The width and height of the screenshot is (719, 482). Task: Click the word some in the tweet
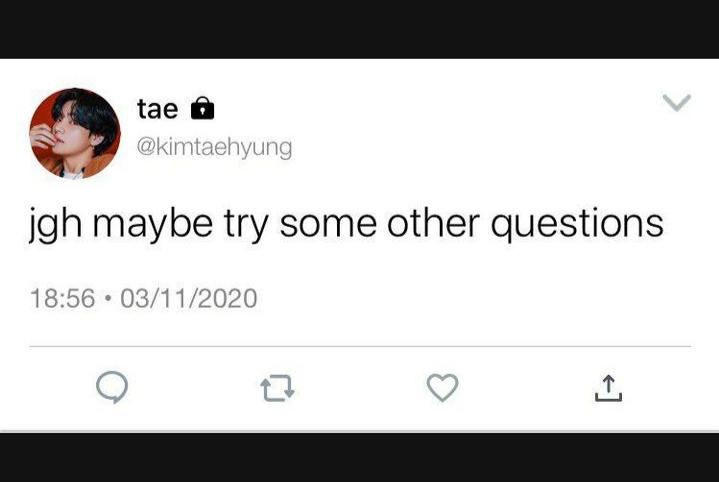[x=328, y=224]
